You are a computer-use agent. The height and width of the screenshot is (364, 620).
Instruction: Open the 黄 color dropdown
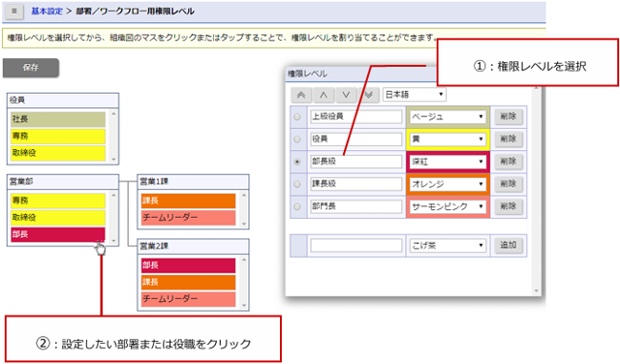coord(448,139)
